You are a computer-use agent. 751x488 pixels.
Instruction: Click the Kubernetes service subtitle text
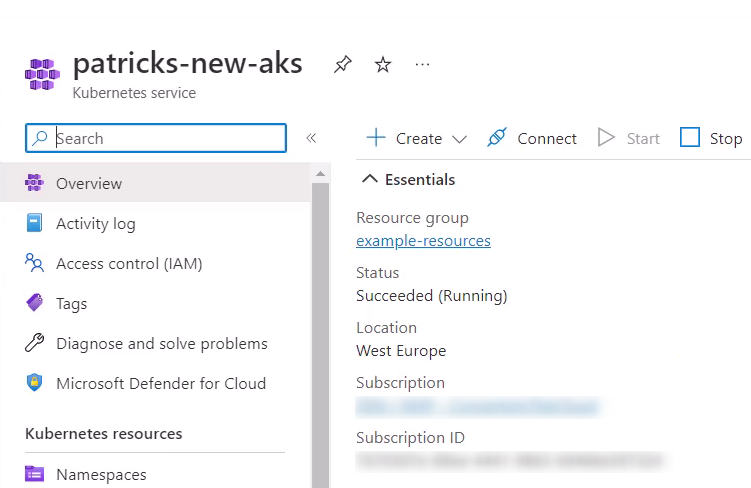point(134,92)
